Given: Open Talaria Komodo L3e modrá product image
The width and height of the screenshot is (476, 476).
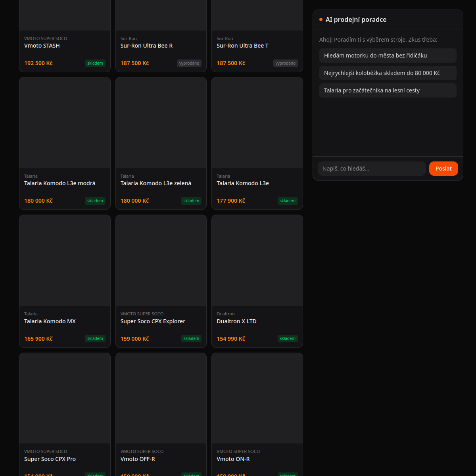Looking at the screenshot, I should tap(65, 123).
